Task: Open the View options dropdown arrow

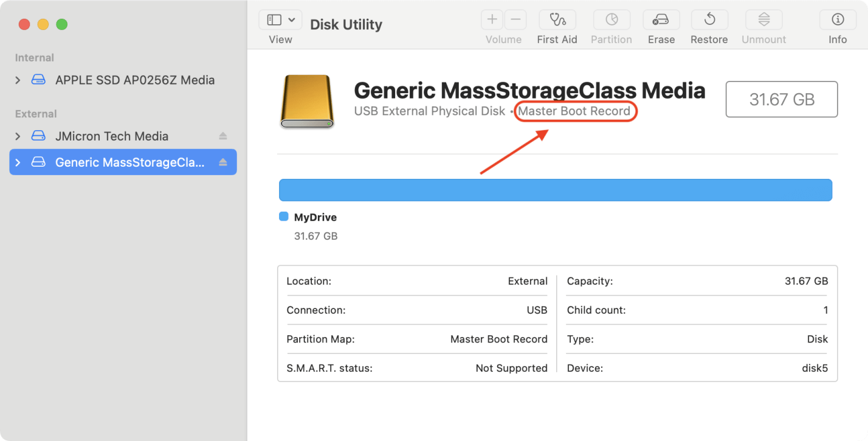Action: click(292, 20)
